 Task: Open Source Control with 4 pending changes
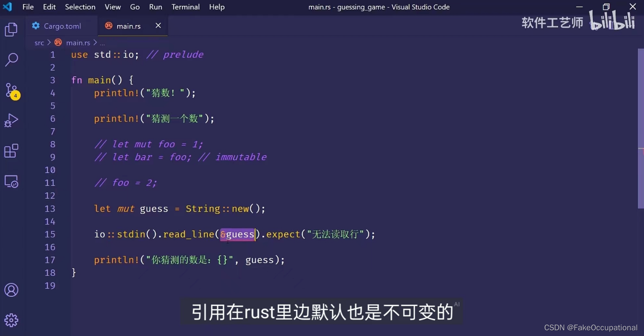tap(12, 91)
